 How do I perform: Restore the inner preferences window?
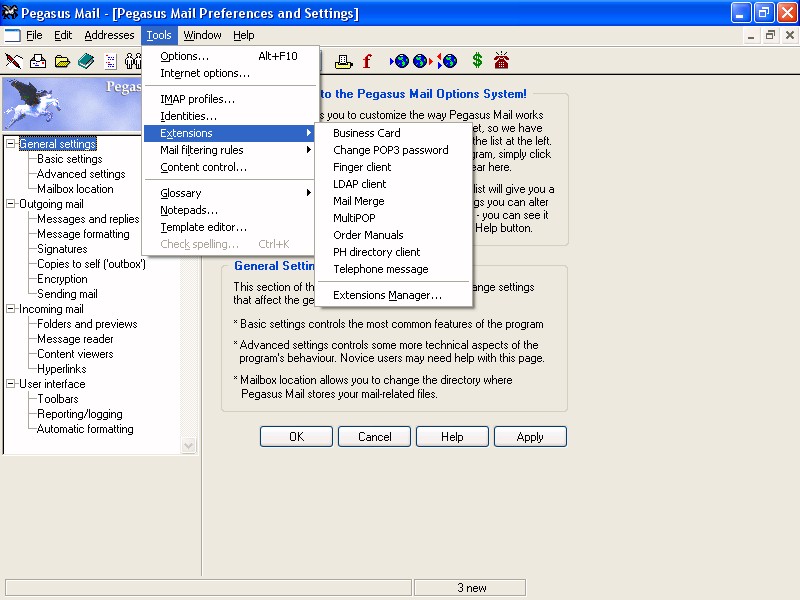point(770,35)
